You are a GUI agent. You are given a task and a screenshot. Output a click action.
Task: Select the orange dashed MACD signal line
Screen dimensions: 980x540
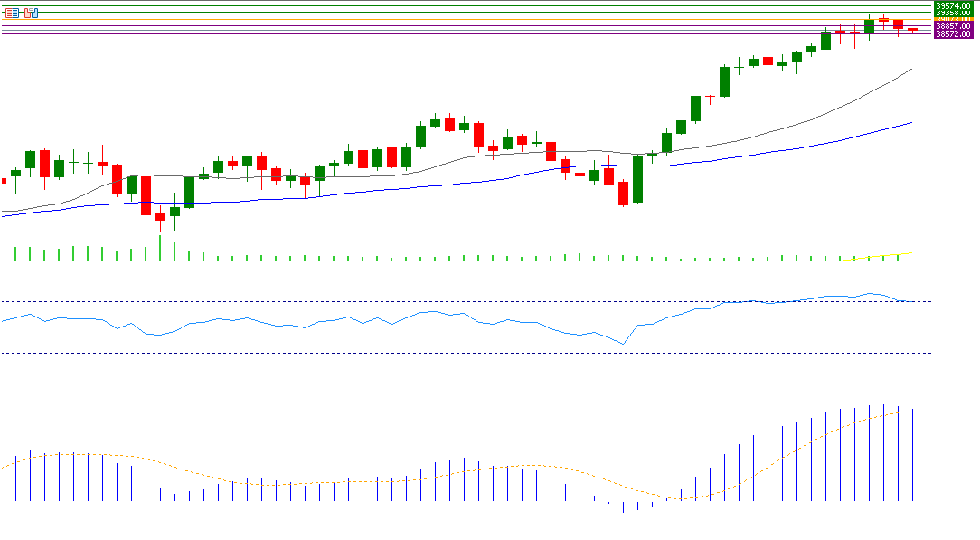tap(271, 485)
